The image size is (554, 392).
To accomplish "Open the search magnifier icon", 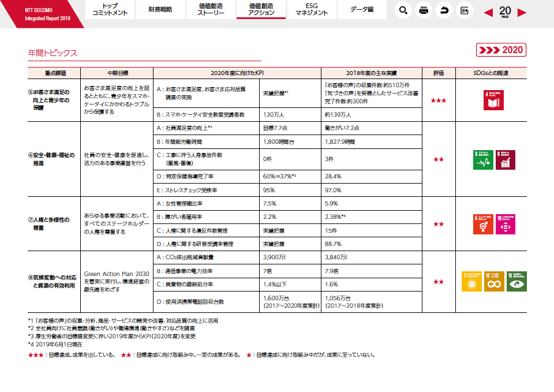I will (x=403, y=10).
